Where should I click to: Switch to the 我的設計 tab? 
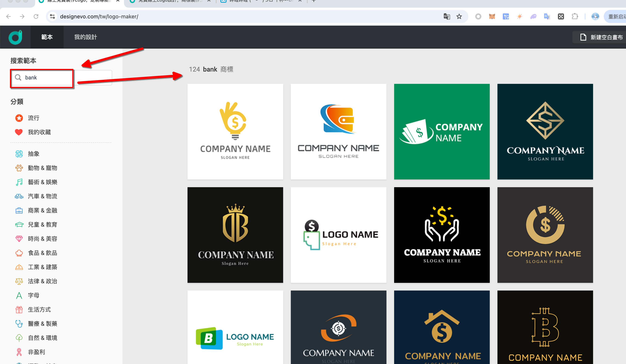tap(86, 37)
